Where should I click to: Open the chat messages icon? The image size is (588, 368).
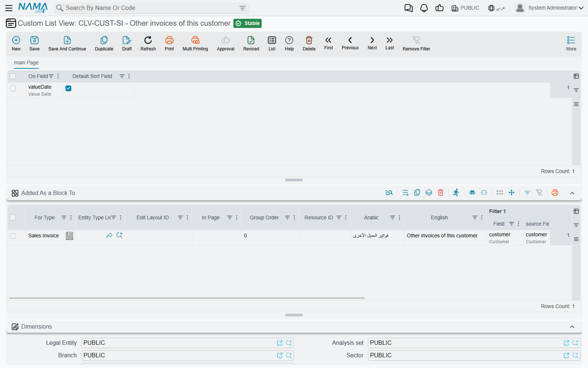click(x=409, y=8)
